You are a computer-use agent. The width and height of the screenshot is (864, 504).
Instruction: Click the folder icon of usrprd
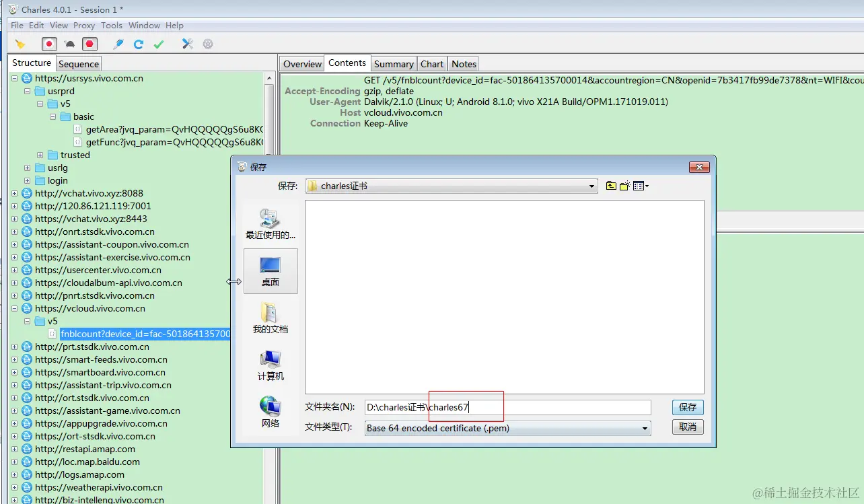click(40, 91)
